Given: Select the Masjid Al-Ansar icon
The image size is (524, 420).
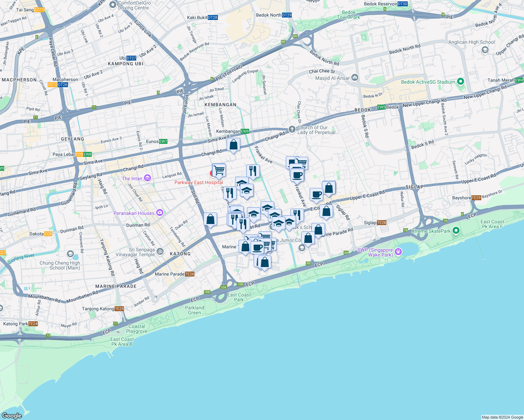Looking at the screenshot, I should point(354,77).
